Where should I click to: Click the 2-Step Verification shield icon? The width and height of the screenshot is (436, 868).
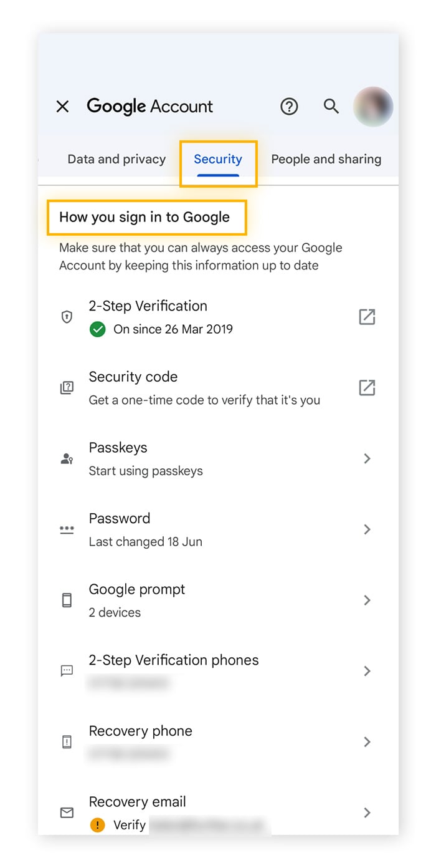coord(67,317)
